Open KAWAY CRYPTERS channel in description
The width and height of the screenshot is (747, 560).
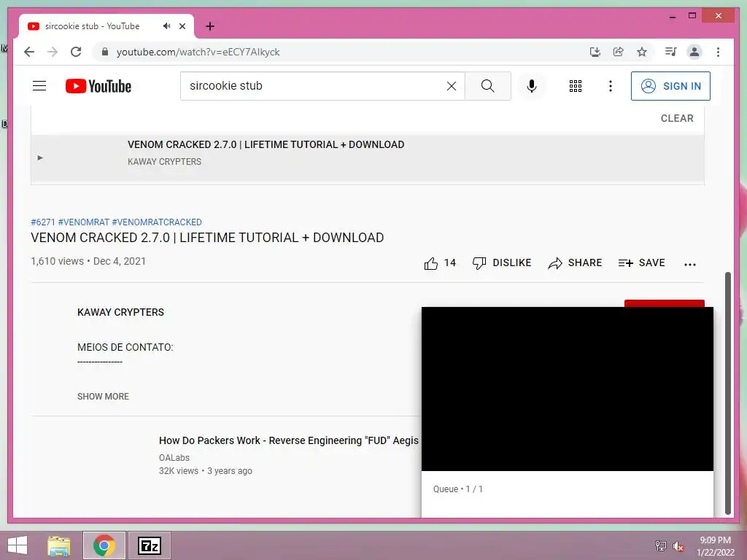coord(120,312)
